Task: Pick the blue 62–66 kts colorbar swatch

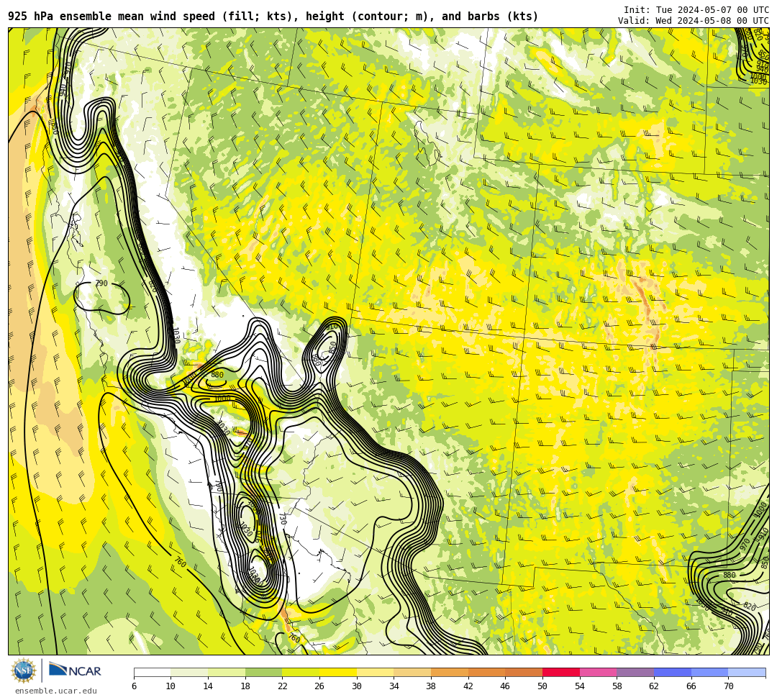Action: [x=673, y=672]
